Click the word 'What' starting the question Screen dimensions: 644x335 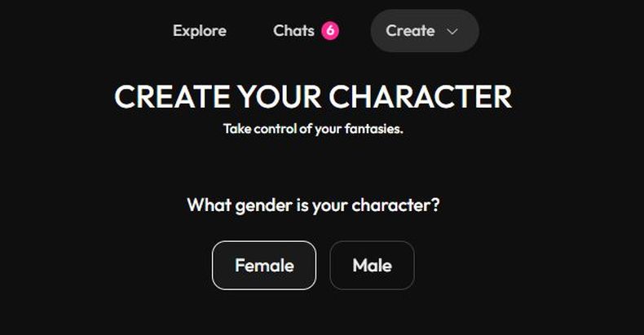click(x=204, y=205)
